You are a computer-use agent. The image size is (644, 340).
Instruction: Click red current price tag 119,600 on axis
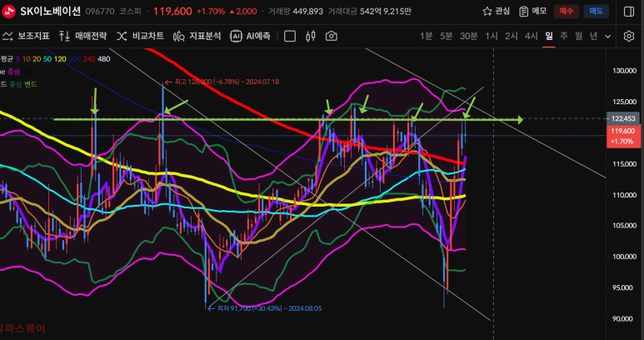tap(623, 137)
